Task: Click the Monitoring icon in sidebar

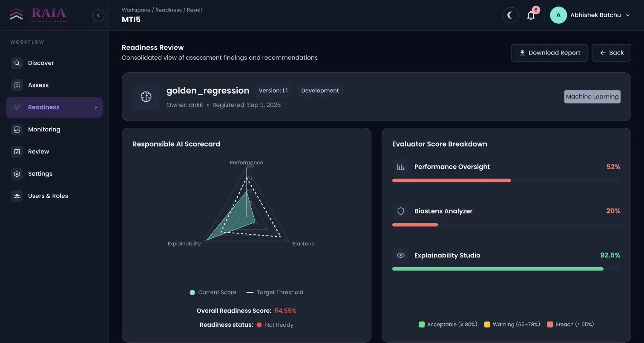Action: [17, 130]
